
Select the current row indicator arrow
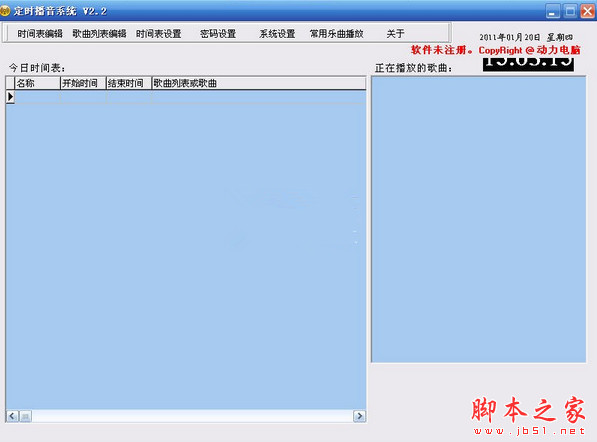coord(10,97)
